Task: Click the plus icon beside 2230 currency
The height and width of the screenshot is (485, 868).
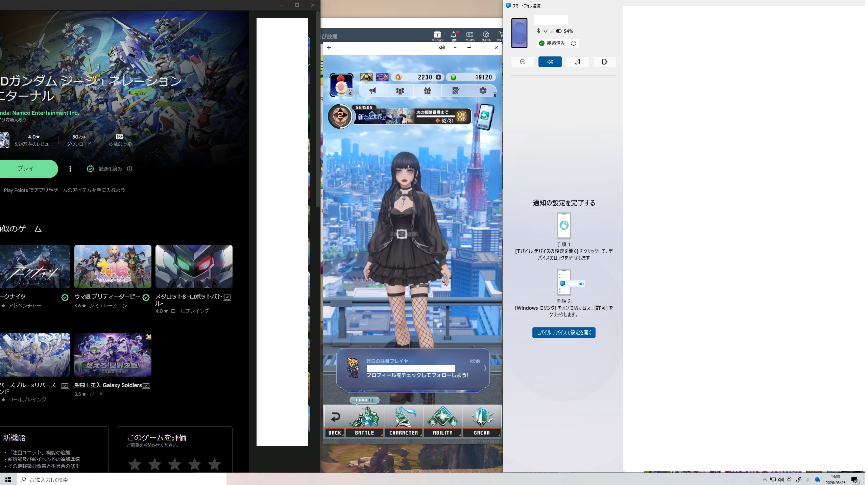Action: [438, 77]
